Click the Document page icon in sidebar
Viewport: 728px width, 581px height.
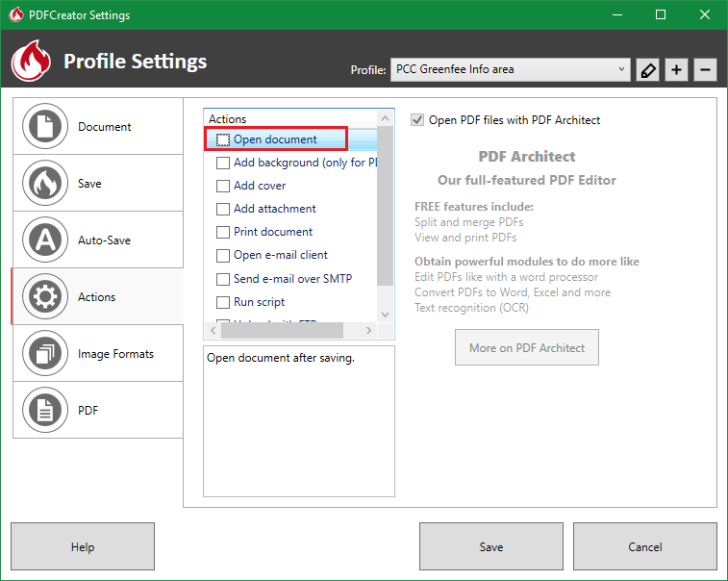(x=44, y=126)
